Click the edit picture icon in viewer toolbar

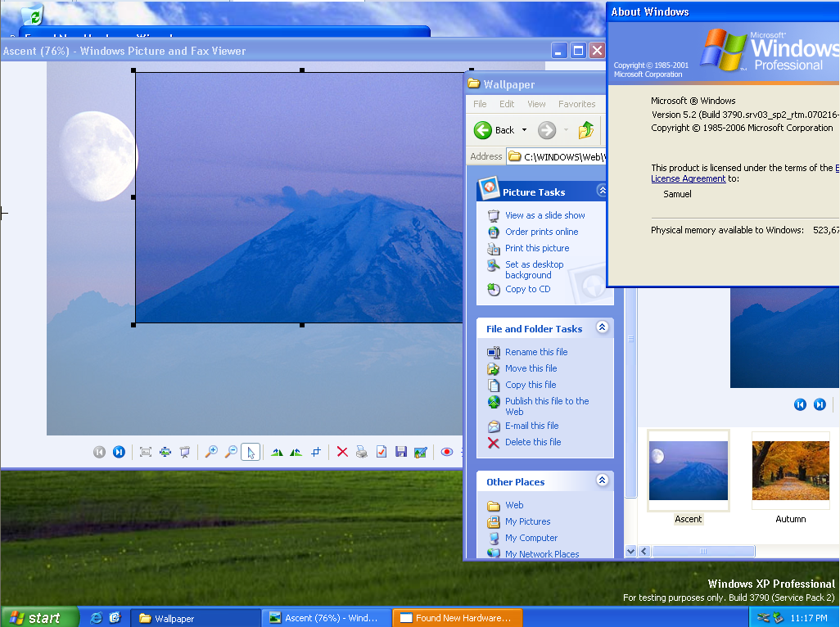421,452
